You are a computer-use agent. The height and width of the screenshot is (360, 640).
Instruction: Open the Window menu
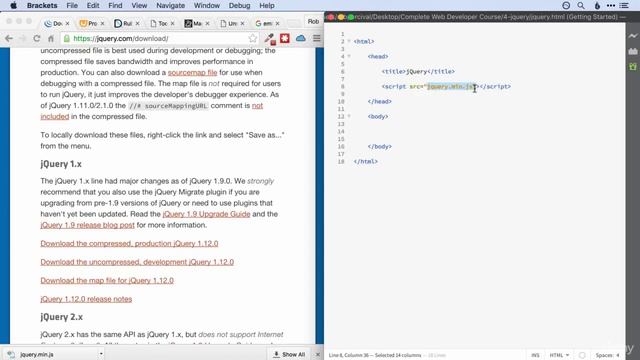pyautogui.click(x=207, y=5)
